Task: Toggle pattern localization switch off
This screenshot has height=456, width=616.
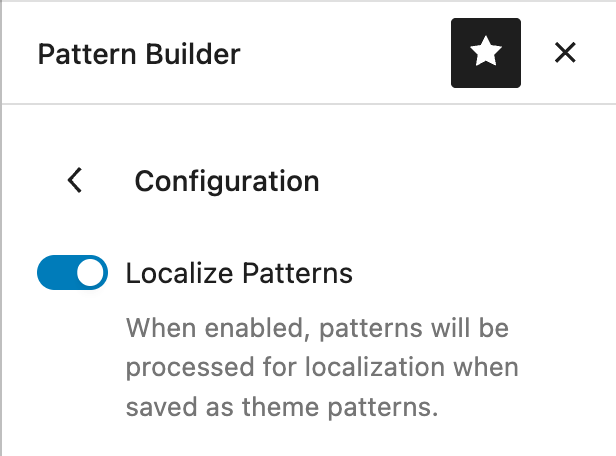Action: coord(72,273)
